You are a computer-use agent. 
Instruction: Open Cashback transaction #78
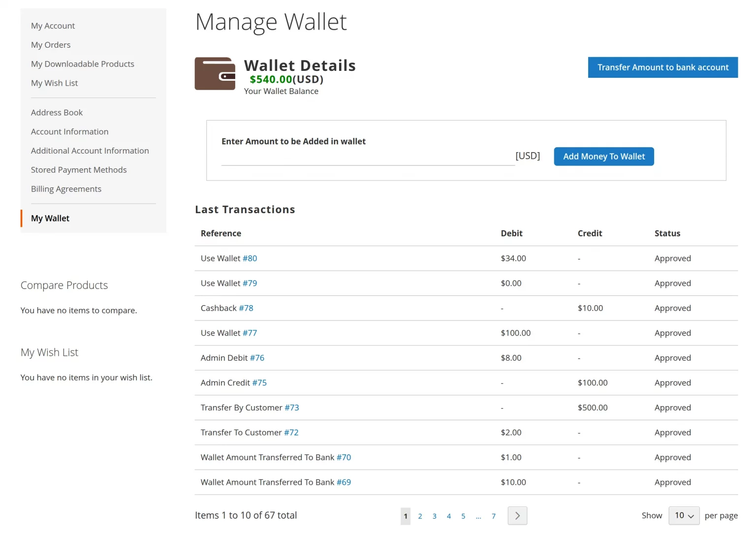tap(246, 308)
